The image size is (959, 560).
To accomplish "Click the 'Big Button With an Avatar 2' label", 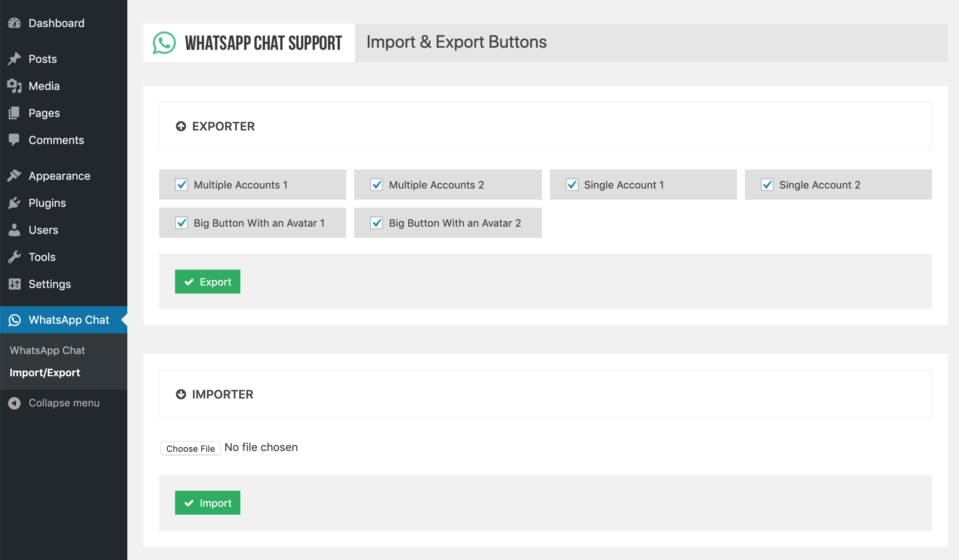I will coord(455,223).
